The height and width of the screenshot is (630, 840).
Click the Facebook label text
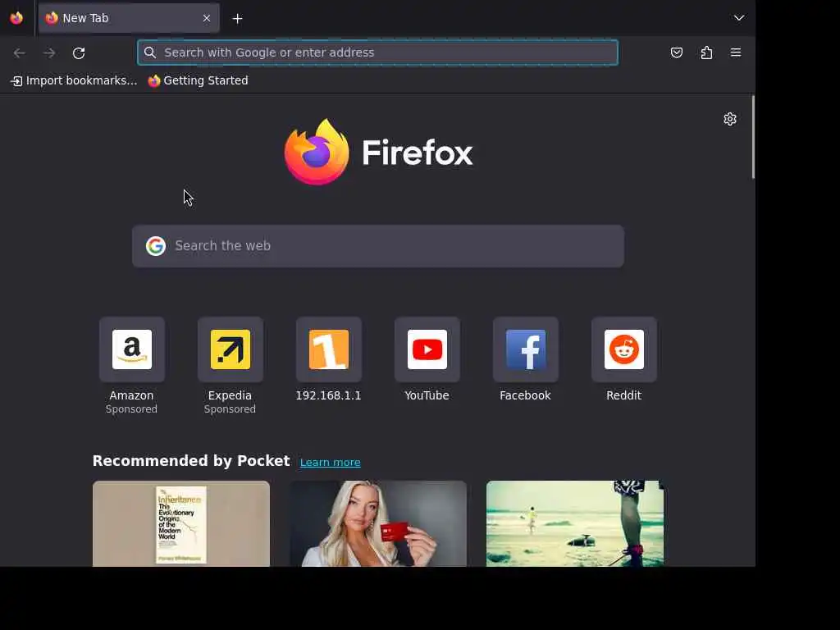point(525,395)
